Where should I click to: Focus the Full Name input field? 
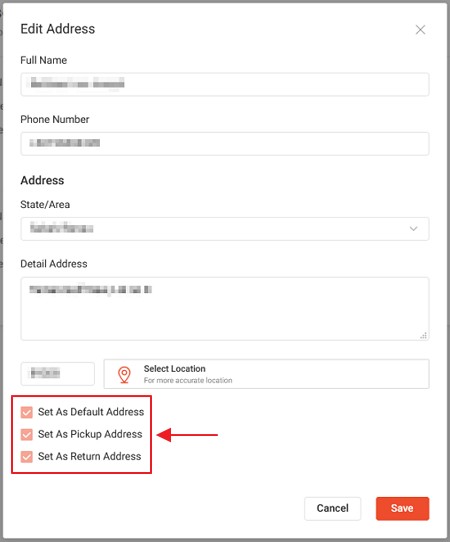[225, 84]
